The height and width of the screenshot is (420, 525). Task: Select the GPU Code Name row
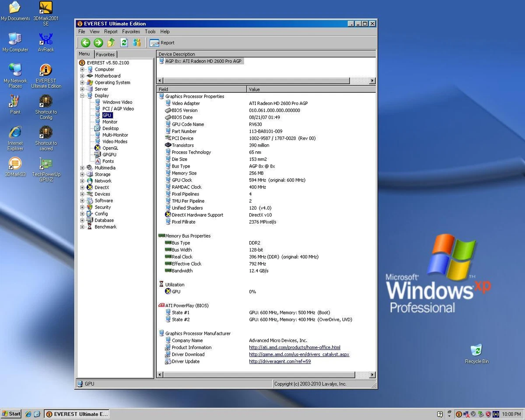click(x=266, y=125)
